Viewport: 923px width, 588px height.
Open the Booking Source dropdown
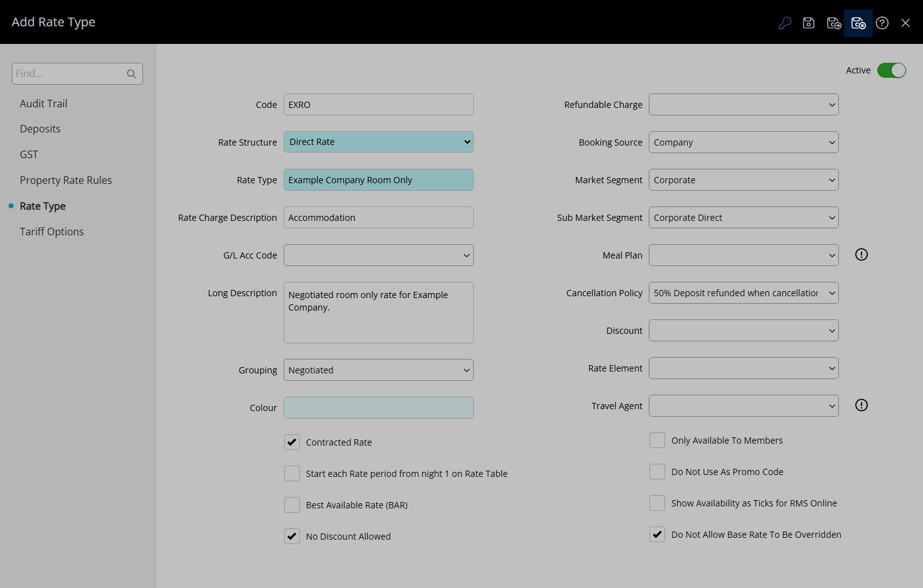coord(744,142)
